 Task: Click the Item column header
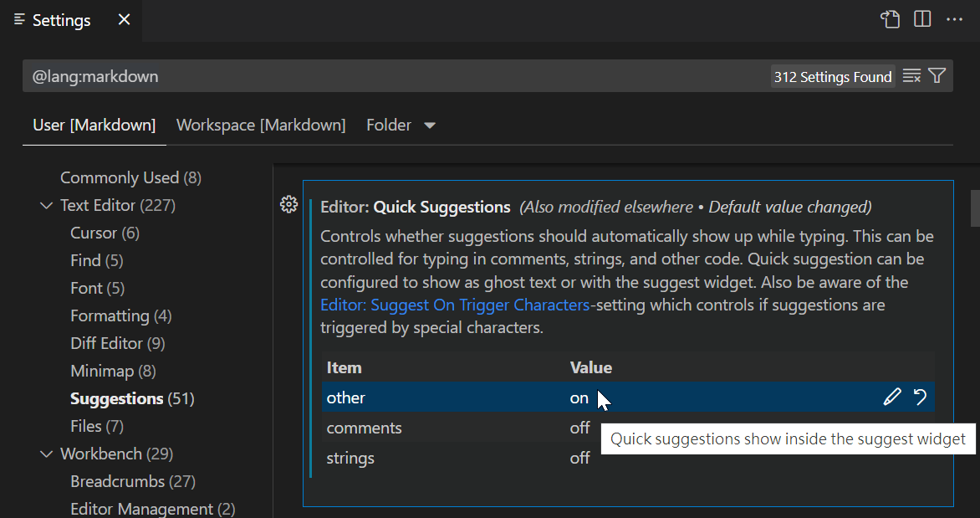344,367
